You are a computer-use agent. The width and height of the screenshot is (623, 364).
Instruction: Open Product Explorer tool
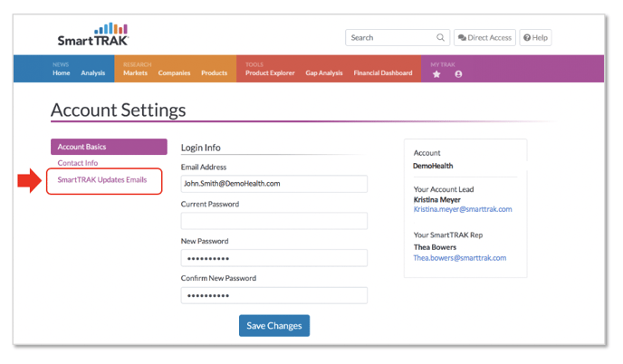pos(270,73)
